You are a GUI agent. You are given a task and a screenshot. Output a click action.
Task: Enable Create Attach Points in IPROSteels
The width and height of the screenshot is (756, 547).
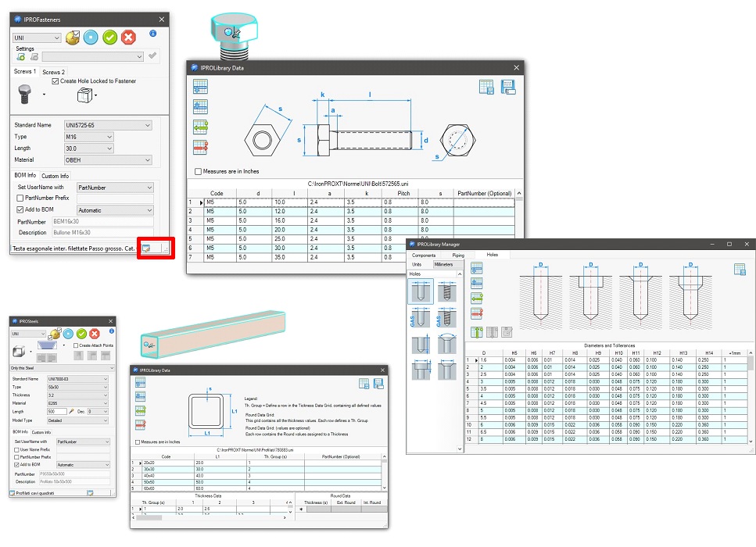coord(76,345)
